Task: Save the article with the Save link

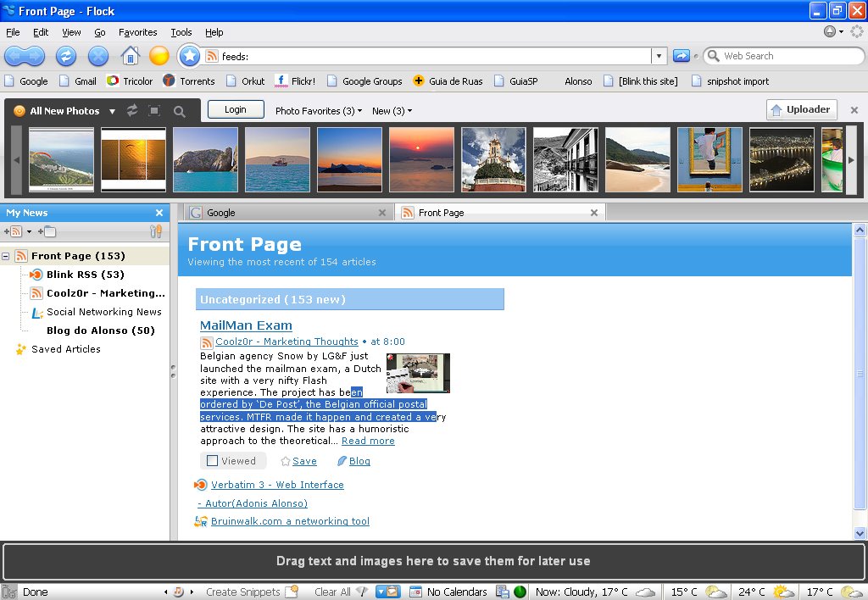Action: (304, 461)
